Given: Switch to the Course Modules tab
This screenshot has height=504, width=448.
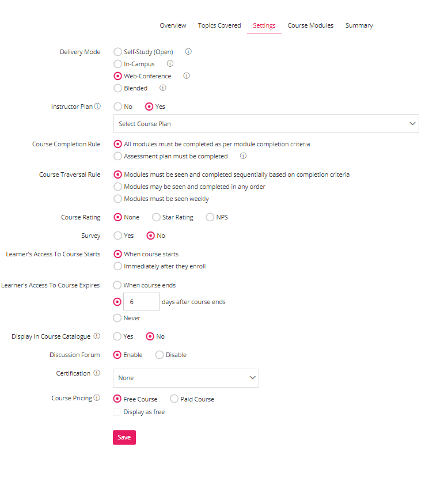Looking at the screenshot, I should coord(310,25).
